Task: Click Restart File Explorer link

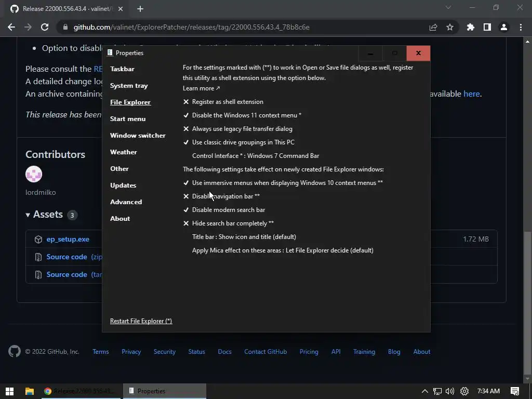Action: coord(141,321)
